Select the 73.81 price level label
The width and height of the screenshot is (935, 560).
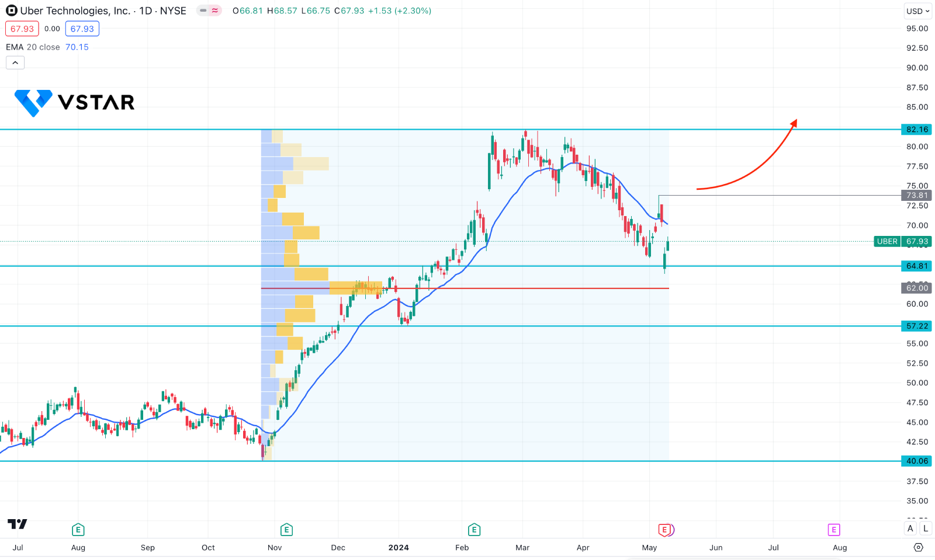(x=917, y=196)
